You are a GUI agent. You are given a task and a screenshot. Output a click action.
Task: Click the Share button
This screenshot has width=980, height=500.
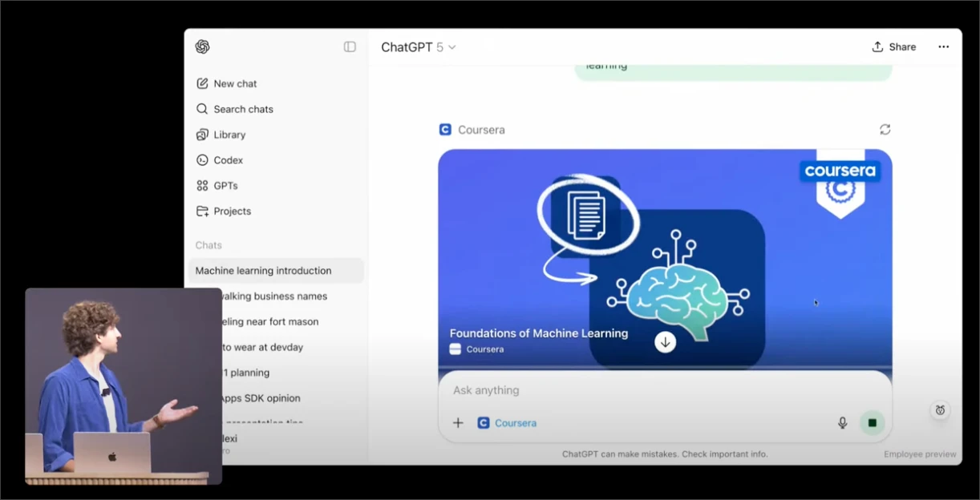coord(893,46)
